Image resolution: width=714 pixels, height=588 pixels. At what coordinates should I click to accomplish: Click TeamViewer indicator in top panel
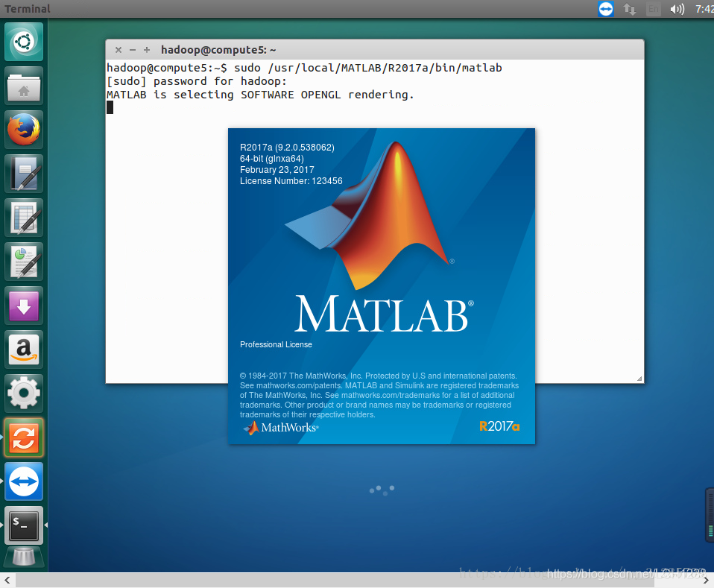pyautogui.click(x=606, y=9)
